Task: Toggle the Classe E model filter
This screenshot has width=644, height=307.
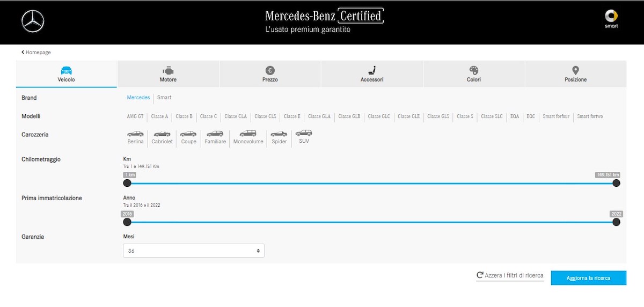Action: coord(292,116)
